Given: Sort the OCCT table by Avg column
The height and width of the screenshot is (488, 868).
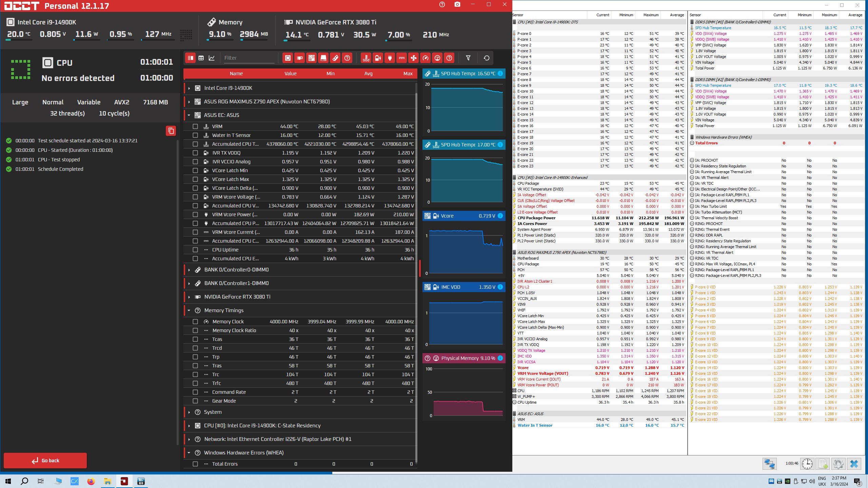Looking at the screenshot, I should click(368, 74).
